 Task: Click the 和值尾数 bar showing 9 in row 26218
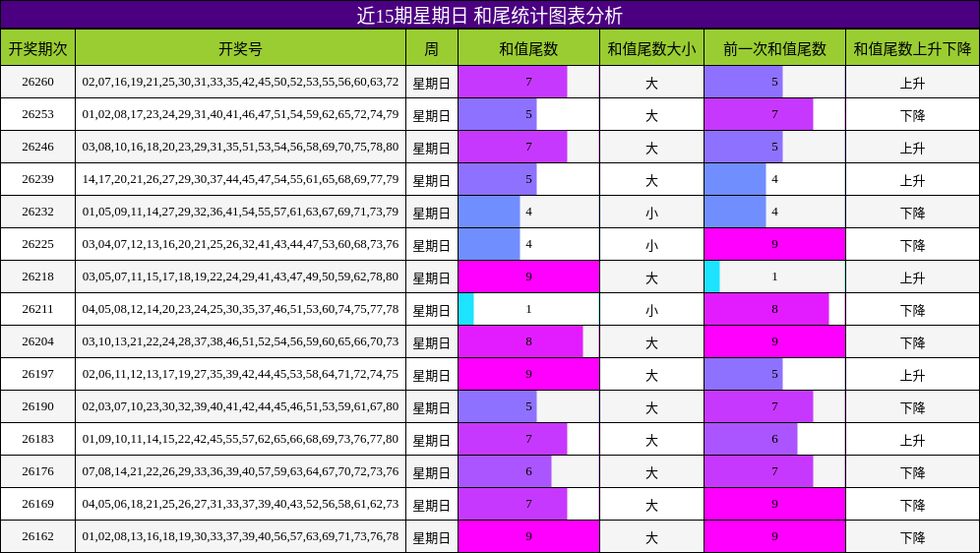[x=528, y=276]
